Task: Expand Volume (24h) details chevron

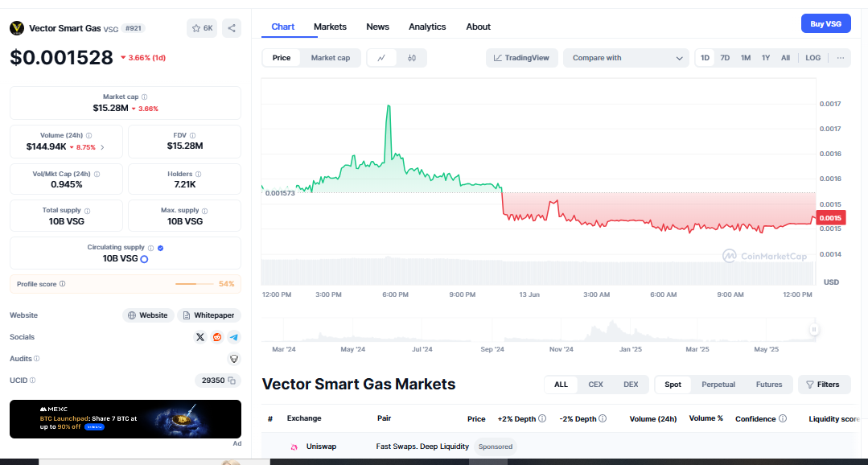Action: (x=102, y=147)
